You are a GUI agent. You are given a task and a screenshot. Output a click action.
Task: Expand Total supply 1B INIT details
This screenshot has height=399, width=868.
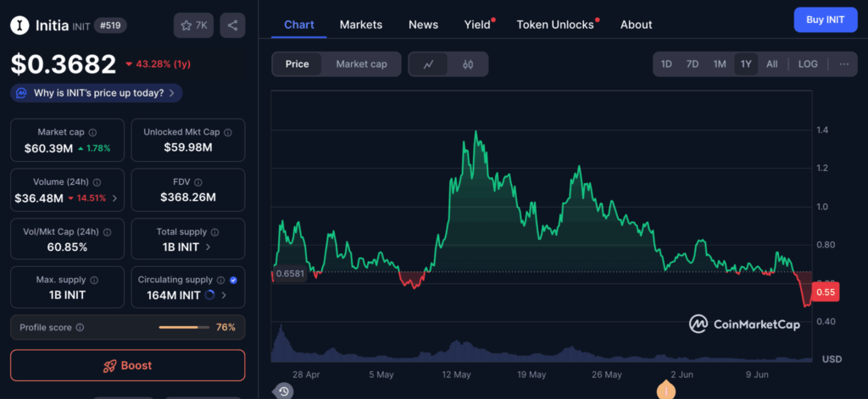209,247
